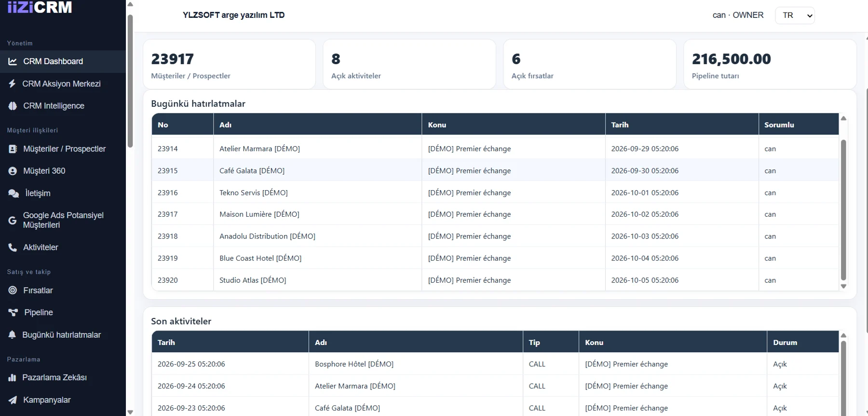This screenshot has height=416, width=868.
Task: Click the lightning bolt icon for Aksiyon Merkezi
Action: [12, 83]
